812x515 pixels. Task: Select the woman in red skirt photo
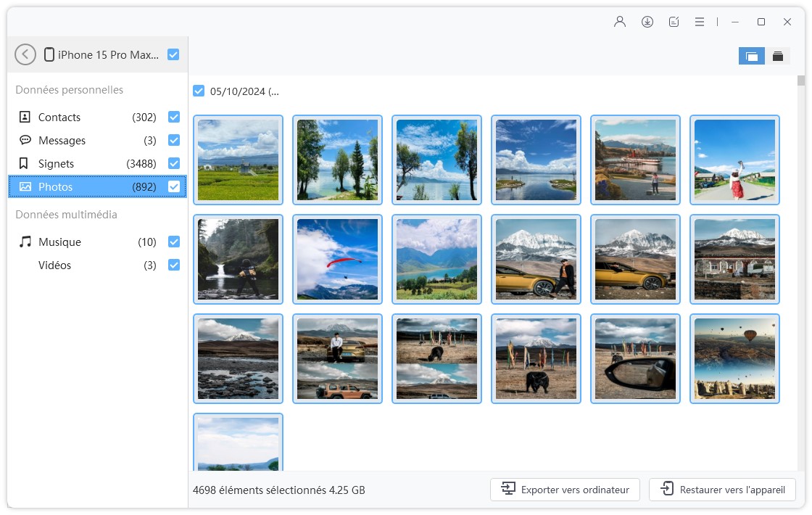tap(735, 160)
